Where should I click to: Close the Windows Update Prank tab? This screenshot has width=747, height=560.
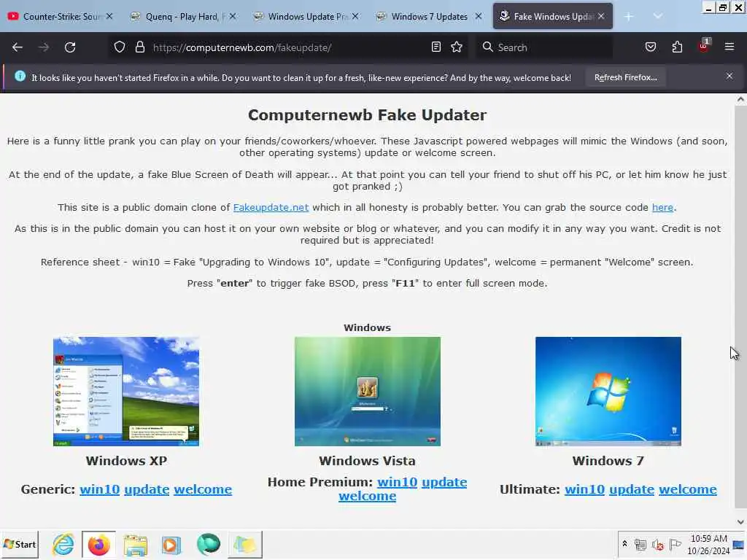click(355, 16)
